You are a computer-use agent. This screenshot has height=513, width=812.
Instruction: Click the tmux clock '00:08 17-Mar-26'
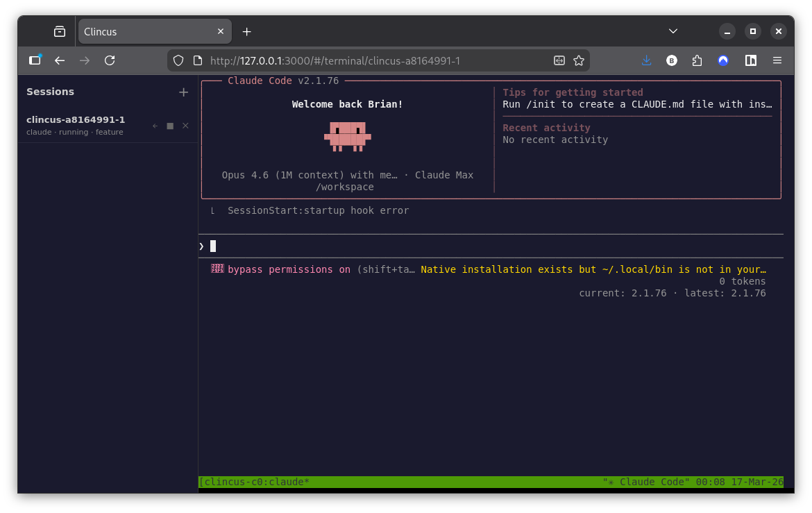[x=740, y=482]
